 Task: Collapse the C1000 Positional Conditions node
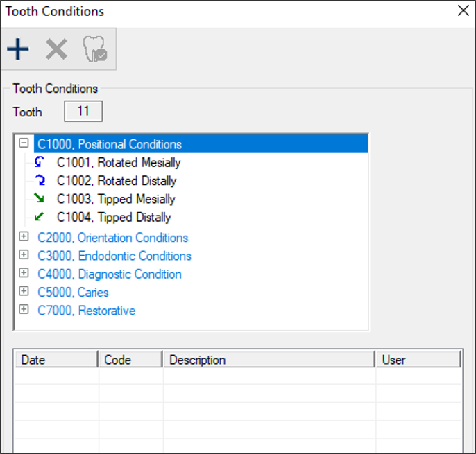(x=24, y=144)
